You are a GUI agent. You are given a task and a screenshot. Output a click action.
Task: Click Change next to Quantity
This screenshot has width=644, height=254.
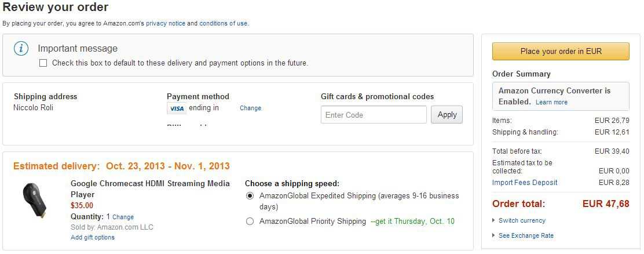tap(123, 217)
